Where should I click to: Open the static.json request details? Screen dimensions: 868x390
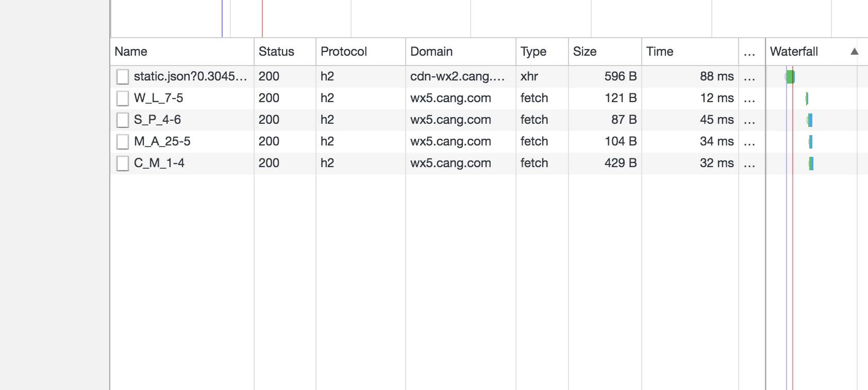point(190,76)
